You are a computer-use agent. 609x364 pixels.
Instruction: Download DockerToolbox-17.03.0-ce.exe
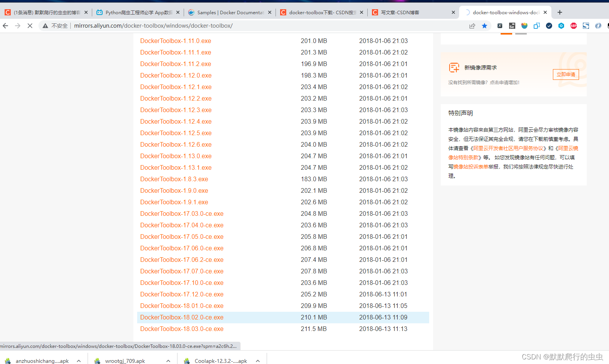pyautogui.click(x=182, y=213)
